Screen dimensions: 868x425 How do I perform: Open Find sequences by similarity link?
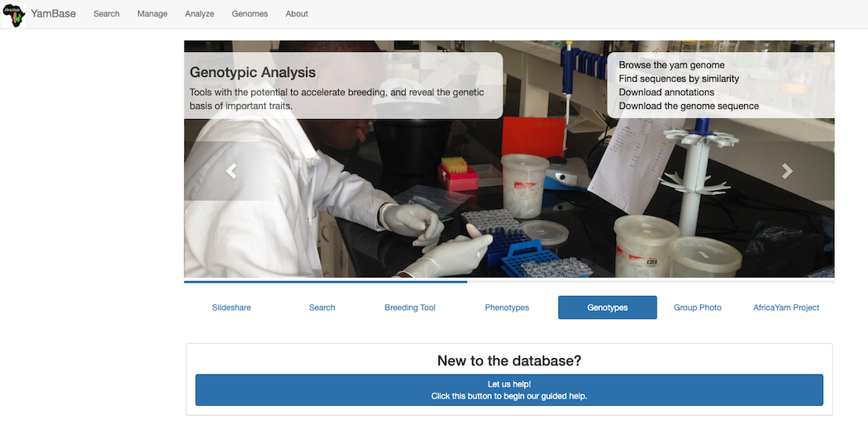(679, 79)
